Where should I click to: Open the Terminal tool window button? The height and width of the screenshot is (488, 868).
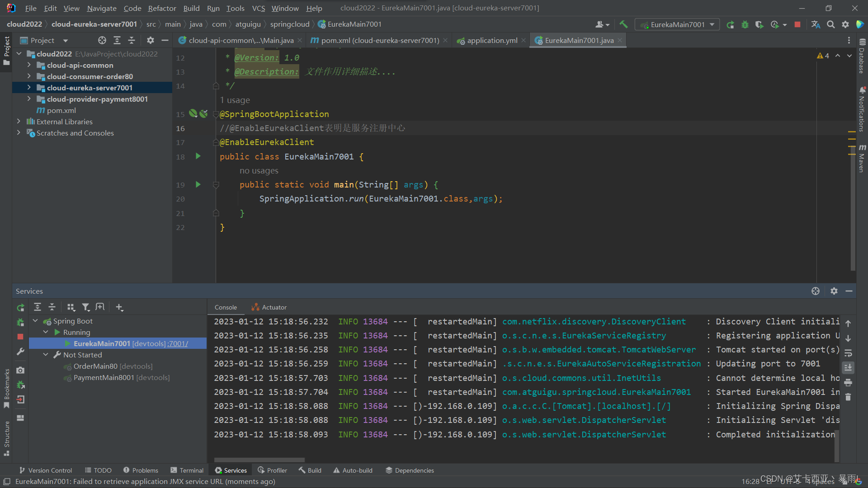click(x=187, y=470)
